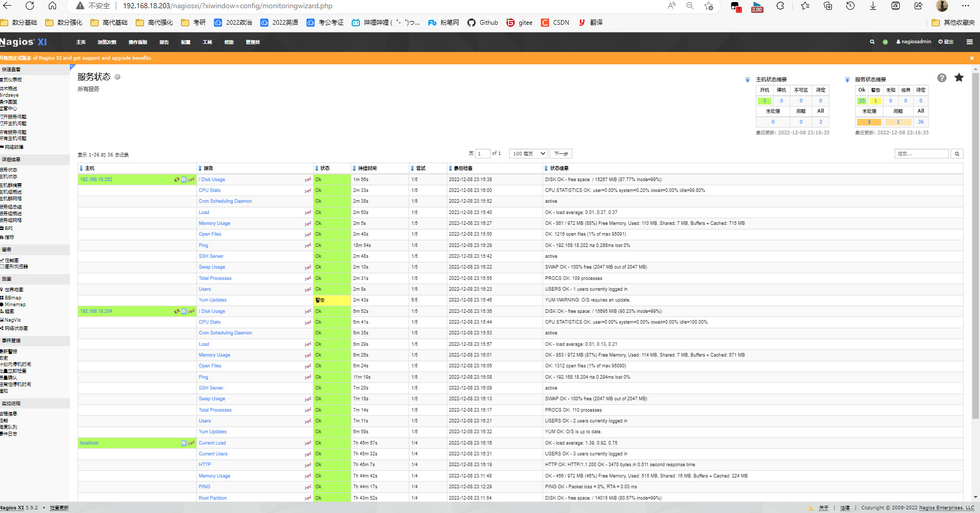Open the 报告 menu in top navigation
Viewport: 980px width, 513px height.
pos(164,42)
